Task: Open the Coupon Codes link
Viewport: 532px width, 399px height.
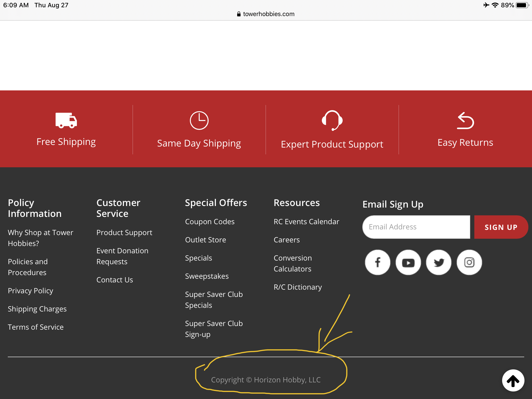Action: (210, 222)
